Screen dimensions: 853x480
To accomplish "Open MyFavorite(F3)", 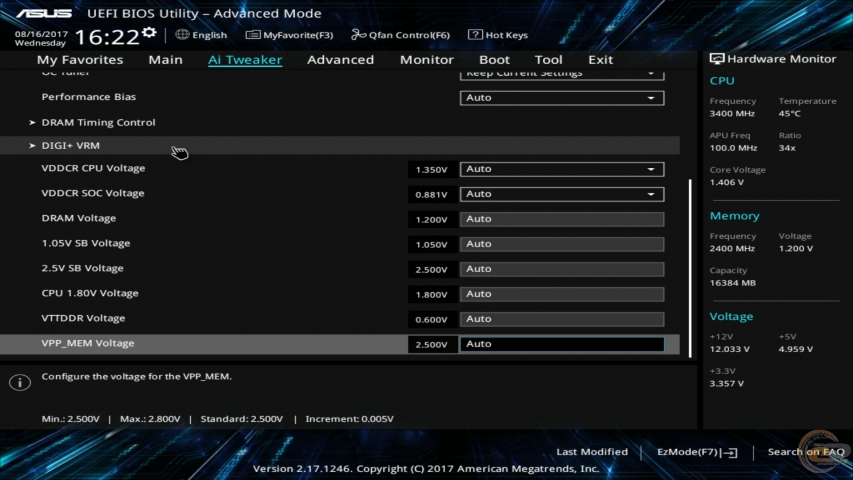I will 298,35.
